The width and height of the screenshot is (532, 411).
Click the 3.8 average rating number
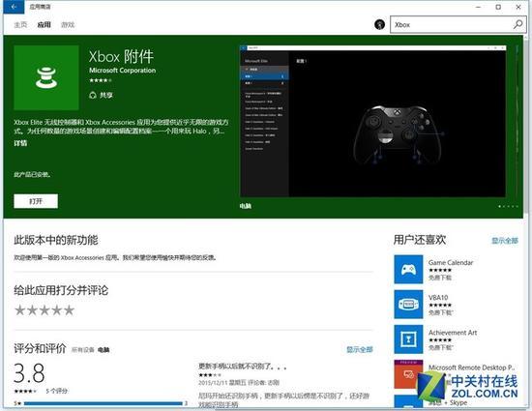click(x=29, y=373)
